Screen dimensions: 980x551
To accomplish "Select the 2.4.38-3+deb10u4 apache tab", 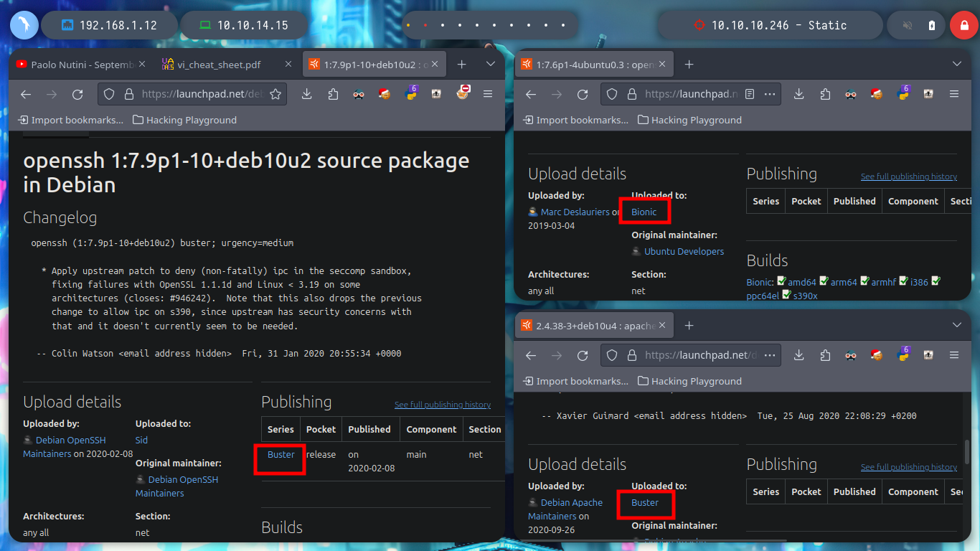I will (594, 326).
